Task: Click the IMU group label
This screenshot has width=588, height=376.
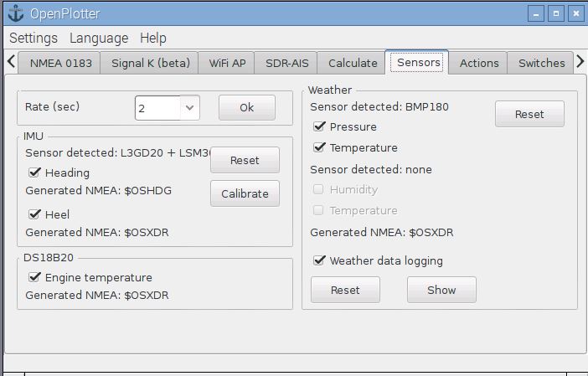Action: [34, 136]
